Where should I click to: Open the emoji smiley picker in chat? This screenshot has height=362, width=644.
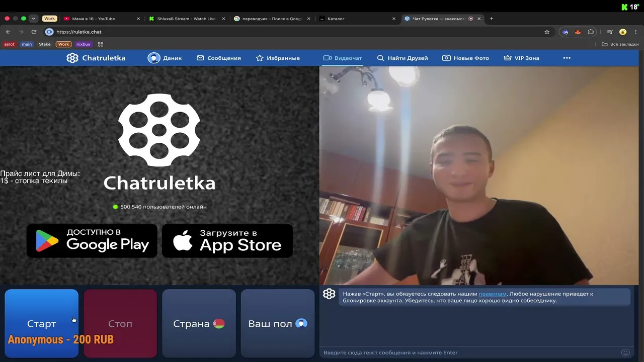pyautogui.click(x=625, y=352)
